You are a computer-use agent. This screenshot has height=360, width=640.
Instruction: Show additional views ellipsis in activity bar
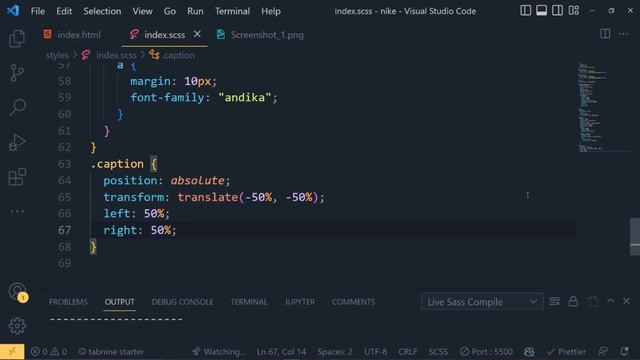pyautogui.click(x=17, y=211)
